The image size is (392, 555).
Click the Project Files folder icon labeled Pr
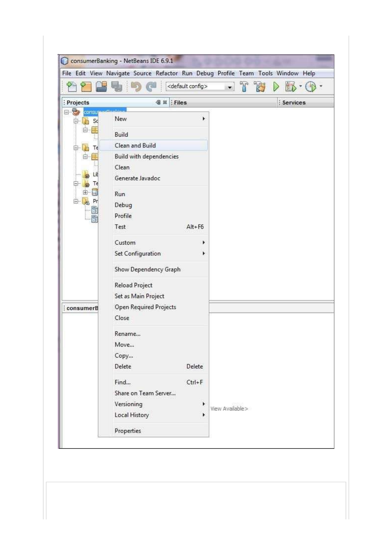[86, 201]
